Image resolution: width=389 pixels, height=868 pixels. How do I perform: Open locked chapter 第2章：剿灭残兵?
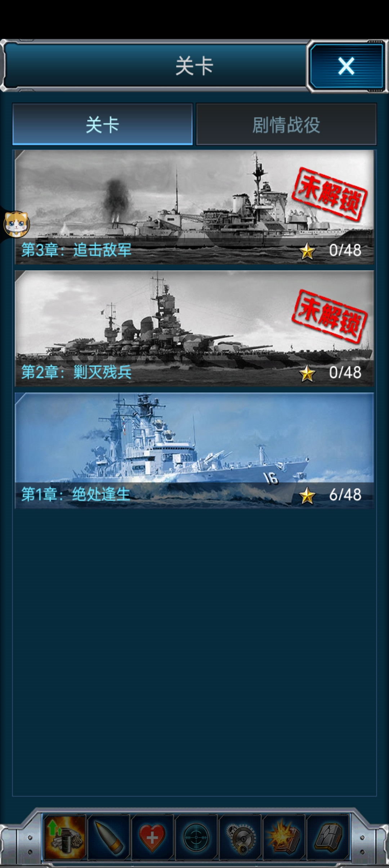[x=194, y=328]
